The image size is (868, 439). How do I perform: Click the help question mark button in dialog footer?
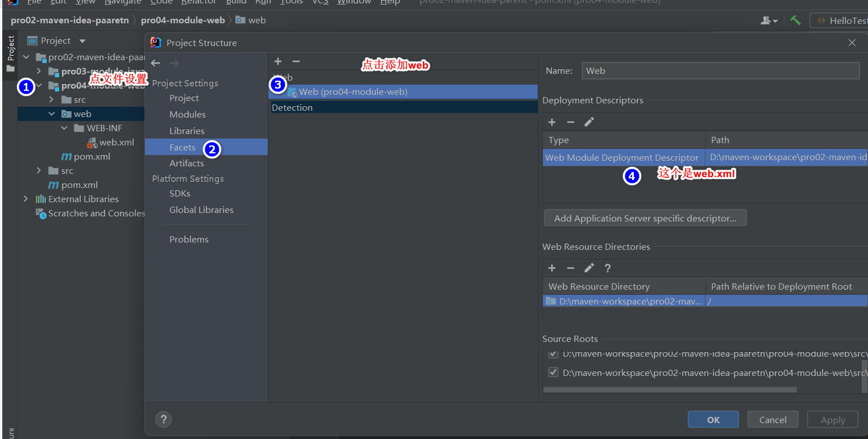click(163, 420)
